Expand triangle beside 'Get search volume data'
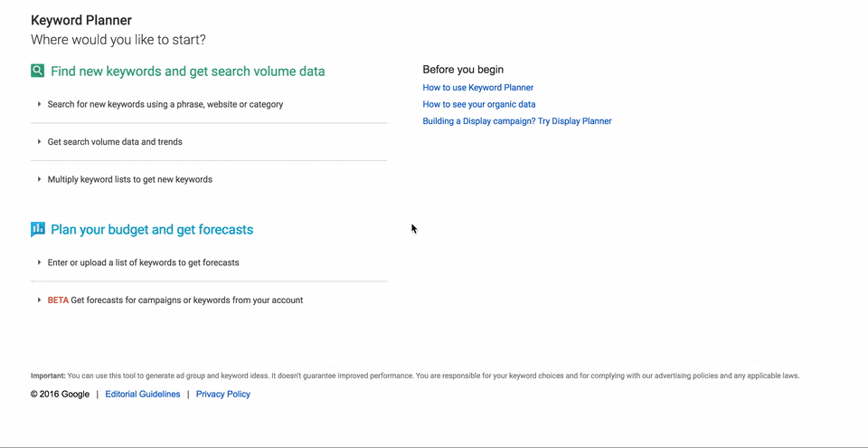 pos(39,142)
